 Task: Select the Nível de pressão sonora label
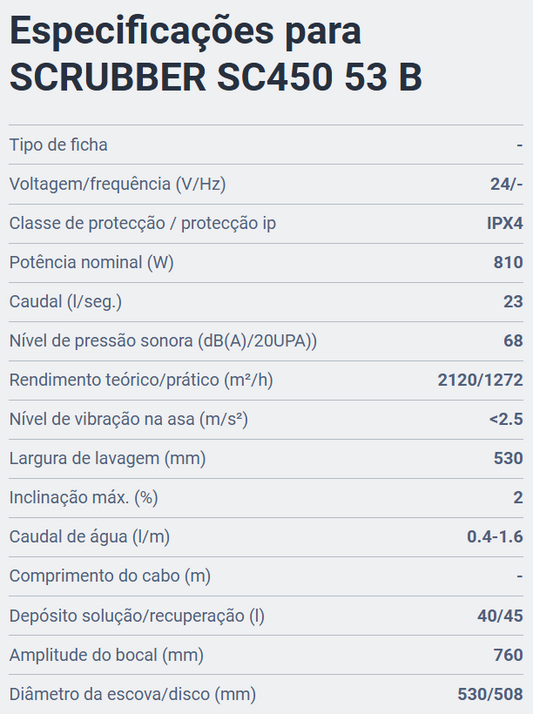coord(163,341)
